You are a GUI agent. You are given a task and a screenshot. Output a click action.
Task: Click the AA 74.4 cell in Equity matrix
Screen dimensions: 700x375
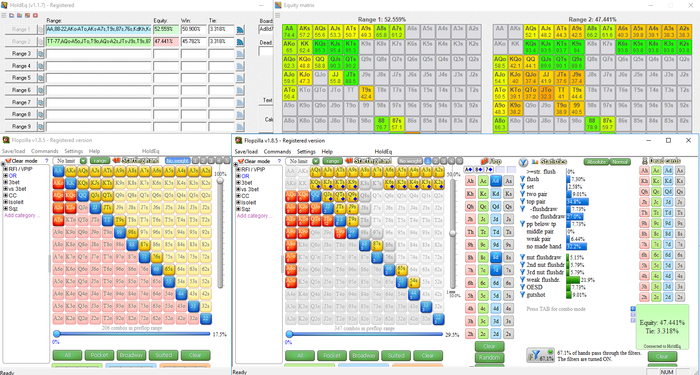coord(289,31)
